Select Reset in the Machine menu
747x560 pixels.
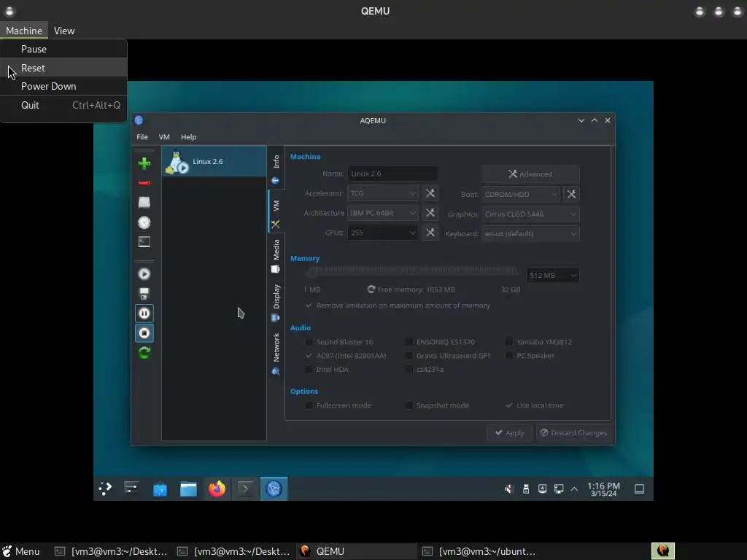(x=63, y=68)
